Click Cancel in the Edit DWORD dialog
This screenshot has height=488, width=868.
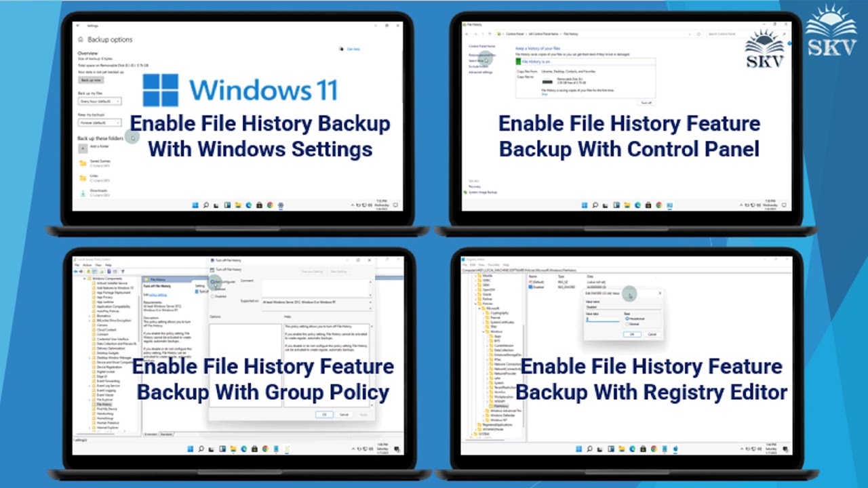tap(652, 334)
